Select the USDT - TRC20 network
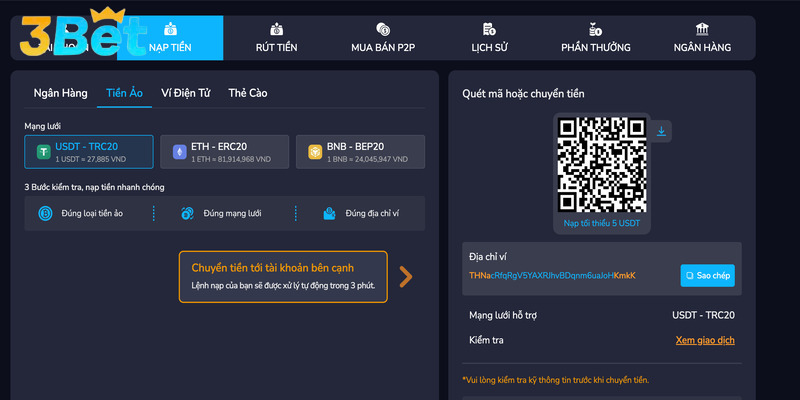 [x=89, y=152]
